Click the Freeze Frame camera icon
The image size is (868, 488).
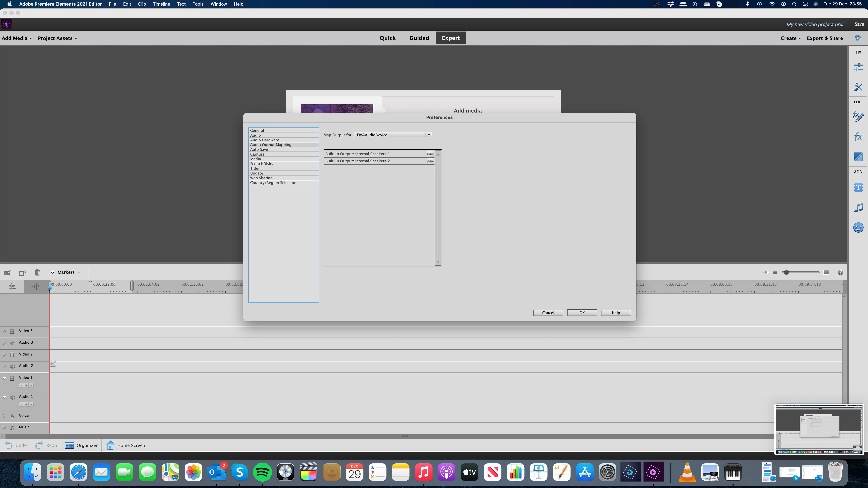pos(7,272)
